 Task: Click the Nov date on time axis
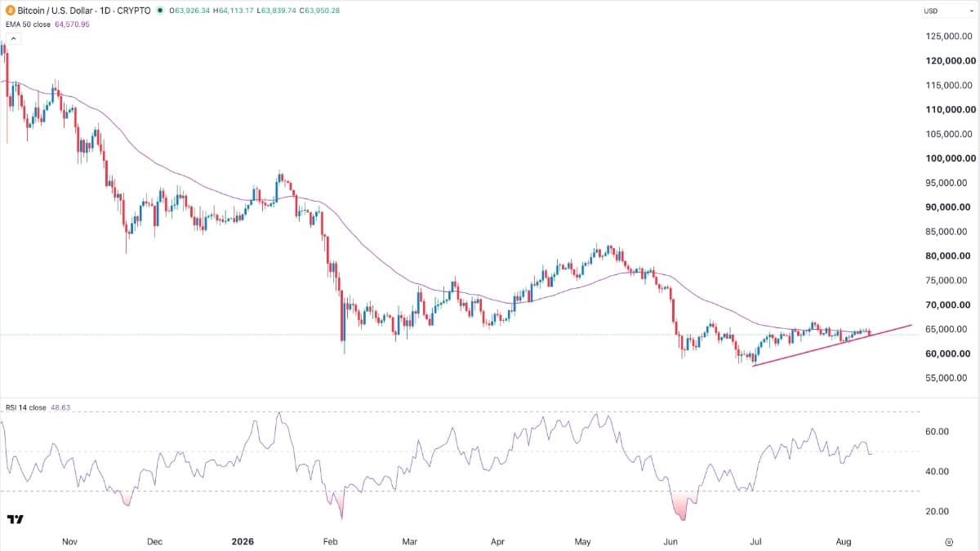[69, 541]
